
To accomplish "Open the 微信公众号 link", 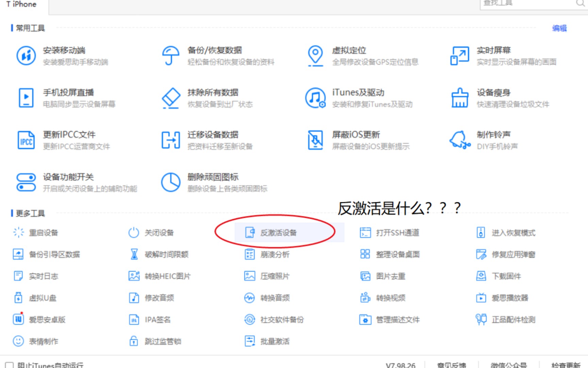I will pyautogui.click(x=509, y=365).
